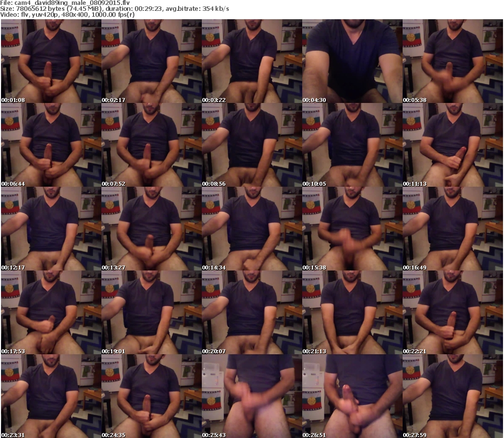Choose the frame stamped 00:21:13

pos(352,312)
